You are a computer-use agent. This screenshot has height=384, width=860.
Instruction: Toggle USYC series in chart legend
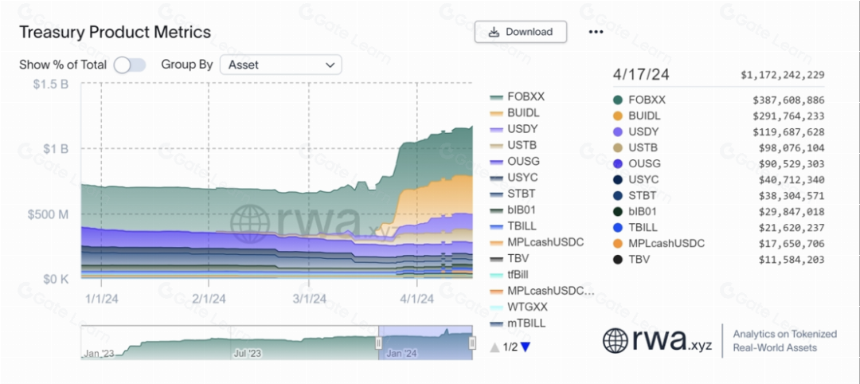514,178
